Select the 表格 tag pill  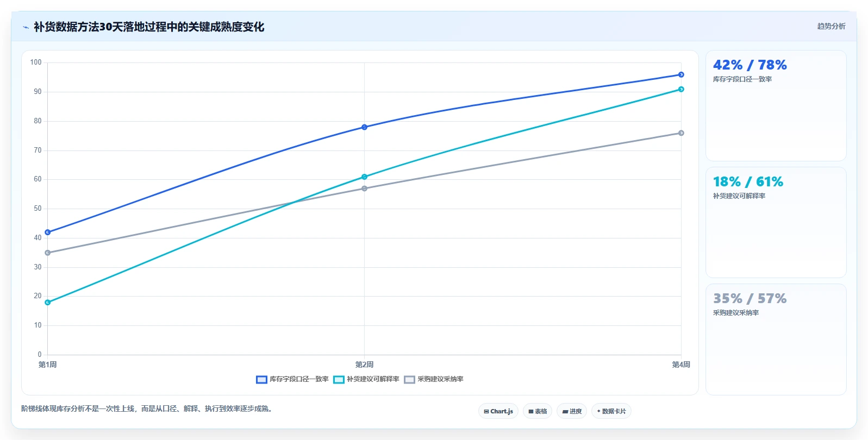tap(538, 411)
